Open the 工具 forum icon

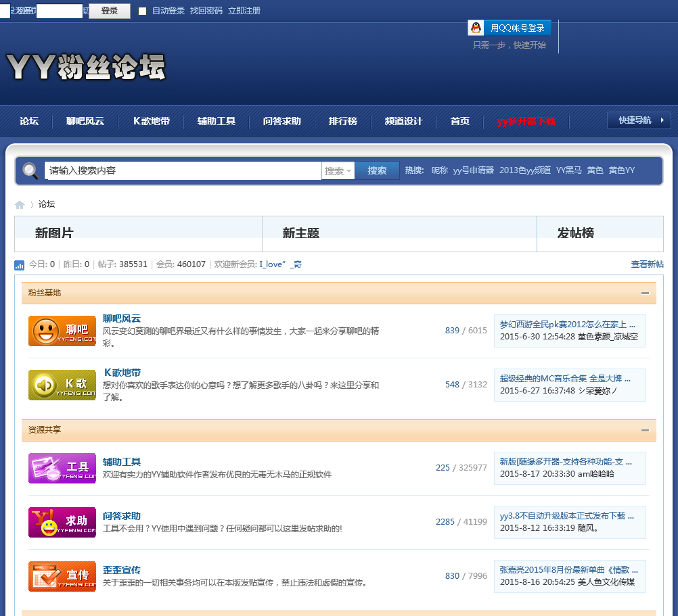tap(62, 468)
